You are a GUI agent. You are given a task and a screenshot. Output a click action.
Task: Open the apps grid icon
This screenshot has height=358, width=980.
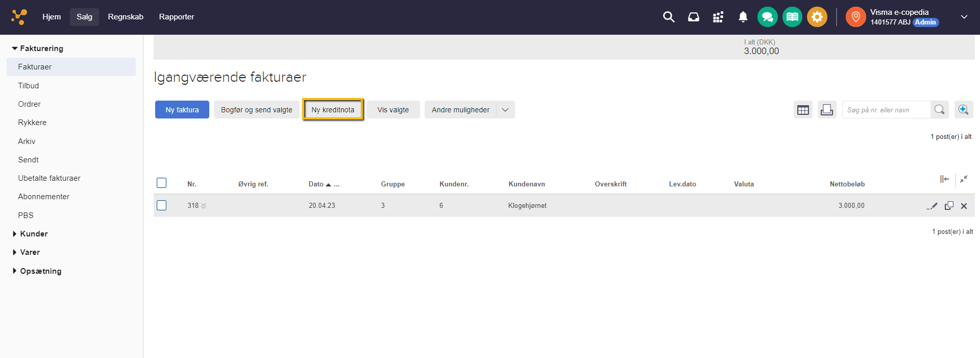[718, 17]
